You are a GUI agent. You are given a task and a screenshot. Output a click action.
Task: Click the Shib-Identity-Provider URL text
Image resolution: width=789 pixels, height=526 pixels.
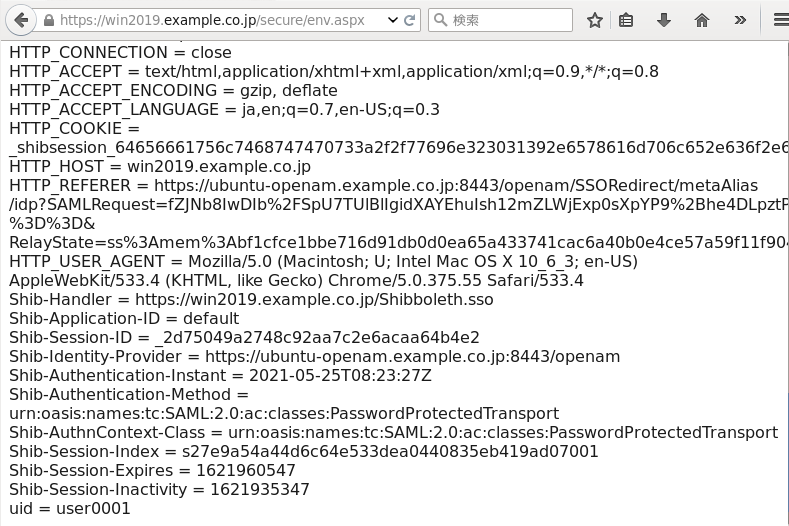[x=413, y=356]
